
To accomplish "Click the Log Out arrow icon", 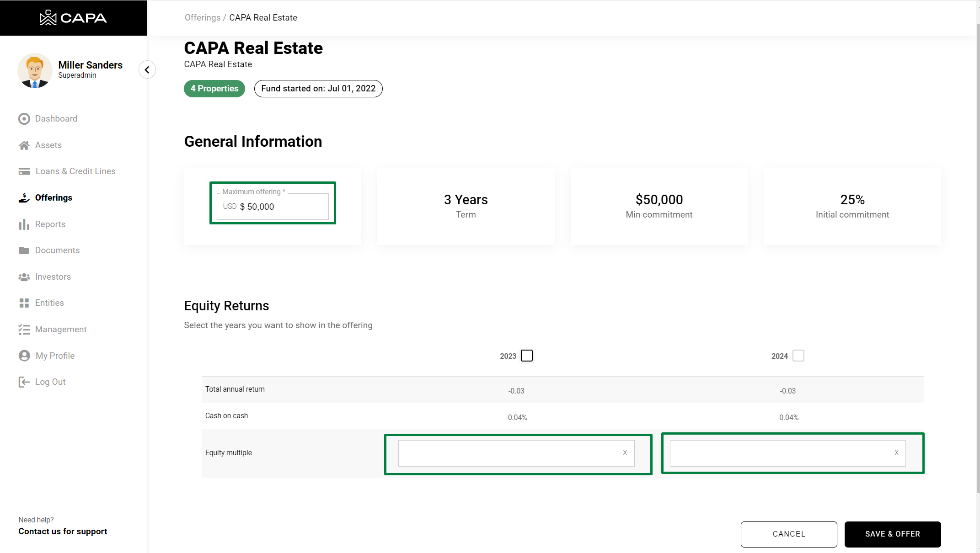I will (x=24, y=382).
